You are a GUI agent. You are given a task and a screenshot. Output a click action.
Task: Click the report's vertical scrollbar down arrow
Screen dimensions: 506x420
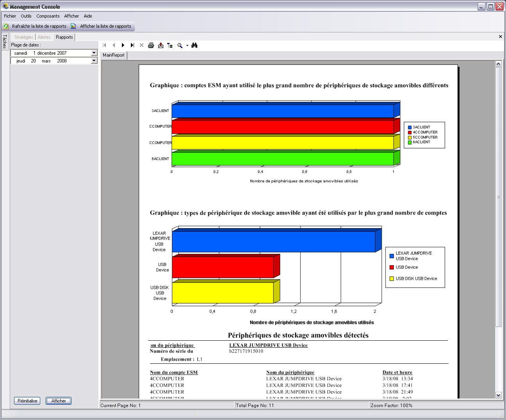click(498, 395)
